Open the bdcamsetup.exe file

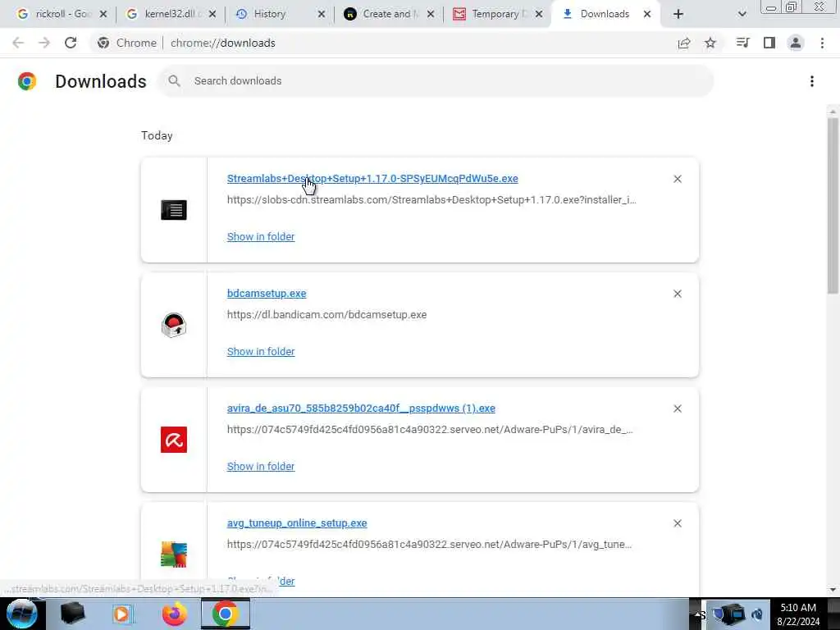pos(267,294)
